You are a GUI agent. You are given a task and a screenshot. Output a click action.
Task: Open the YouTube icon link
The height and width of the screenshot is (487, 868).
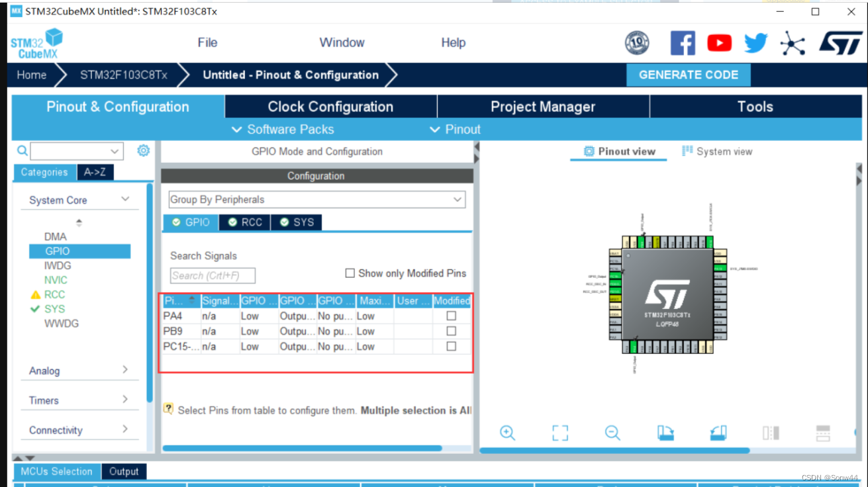pyautogui.click(x=719, y=44)
